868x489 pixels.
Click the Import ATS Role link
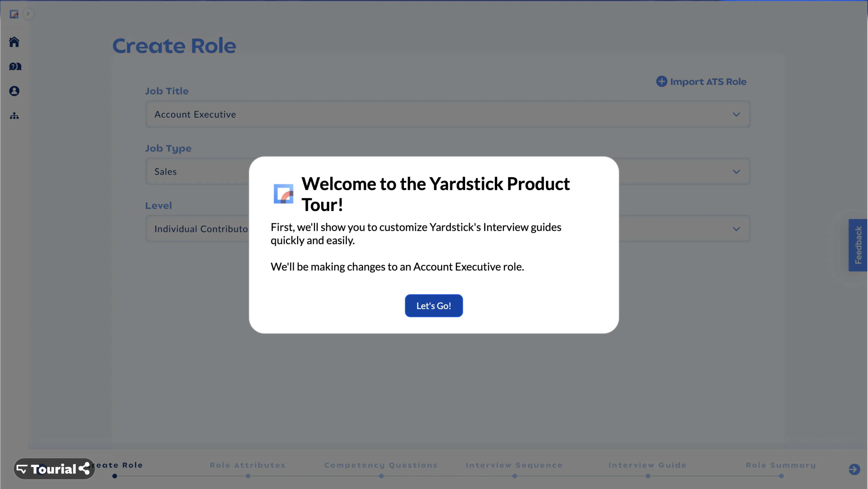coord(708,82)
